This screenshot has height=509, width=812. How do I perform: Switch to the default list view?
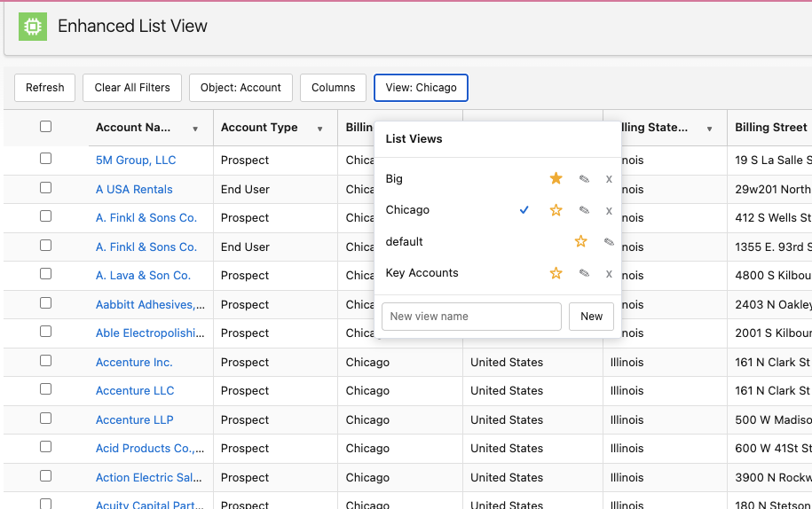(404, 241)
